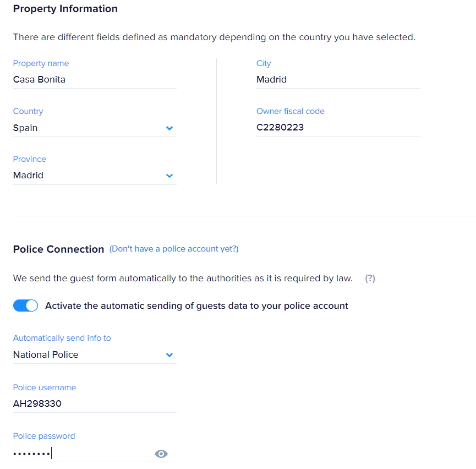Focus the City field containing Madrid
The width and height of the screenshot is (476, 469).
[337, 79]
